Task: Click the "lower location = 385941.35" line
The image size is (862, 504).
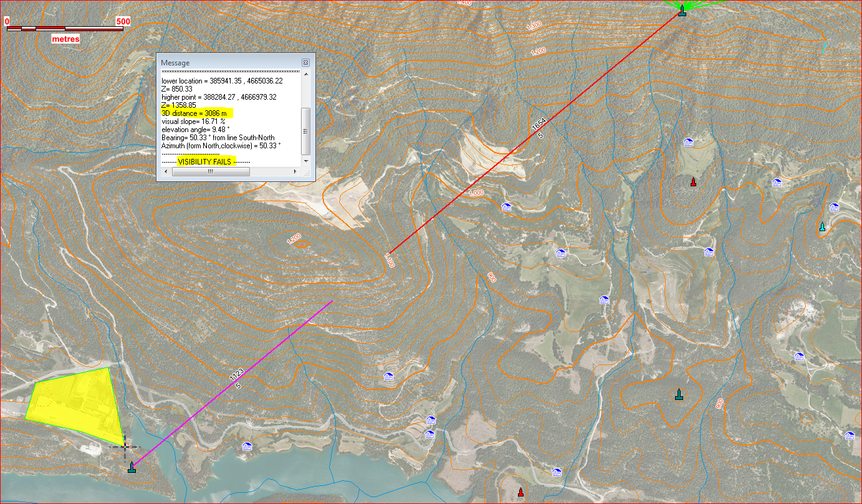Action: click(x=222, y=81)
